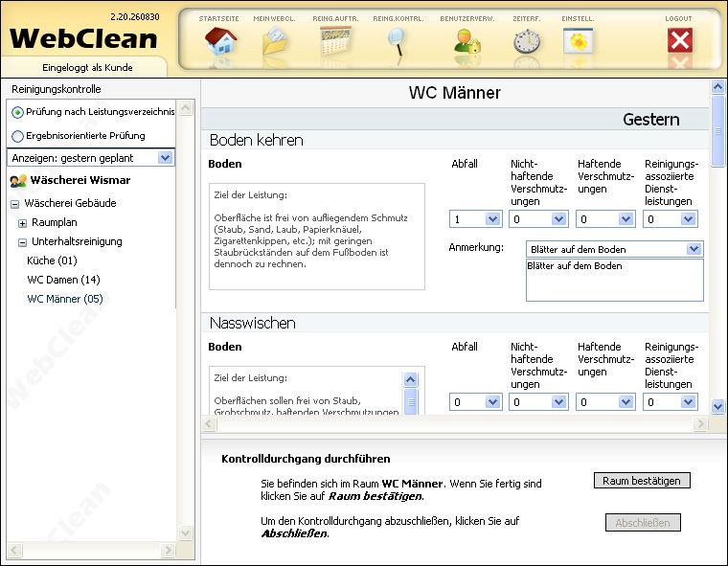The height and width of the screenshot is (566, 728).
Task: Click the Raum bestätigen button
Action: point(641,481)
